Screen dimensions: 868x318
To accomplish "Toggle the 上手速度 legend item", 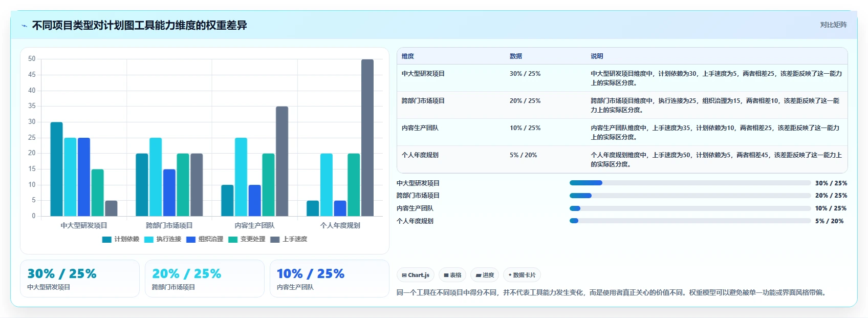I will (289, 239).
